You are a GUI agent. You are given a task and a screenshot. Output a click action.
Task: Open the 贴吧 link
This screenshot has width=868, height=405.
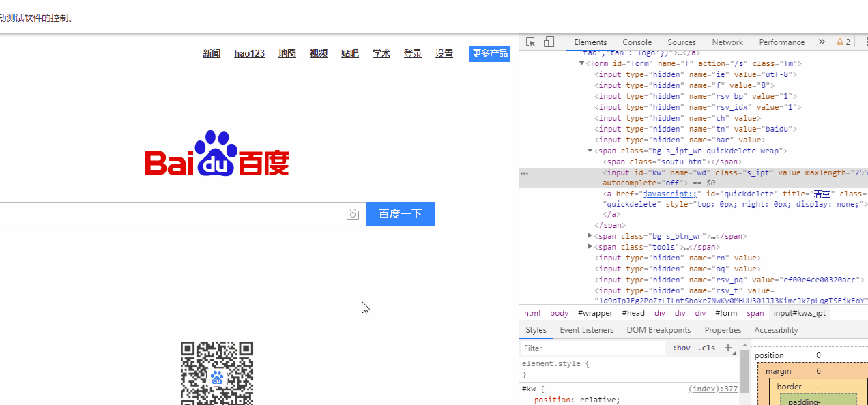(x=350, y=53)
